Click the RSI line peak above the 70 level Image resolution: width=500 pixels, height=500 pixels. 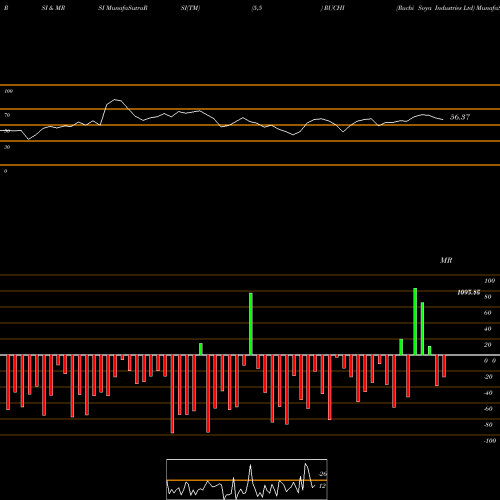click(x=115, y=100)
